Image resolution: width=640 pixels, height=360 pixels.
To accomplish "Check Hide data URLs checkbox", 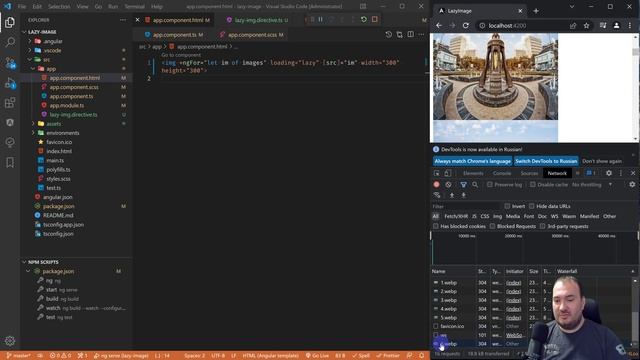I will [x=531, y=206].
